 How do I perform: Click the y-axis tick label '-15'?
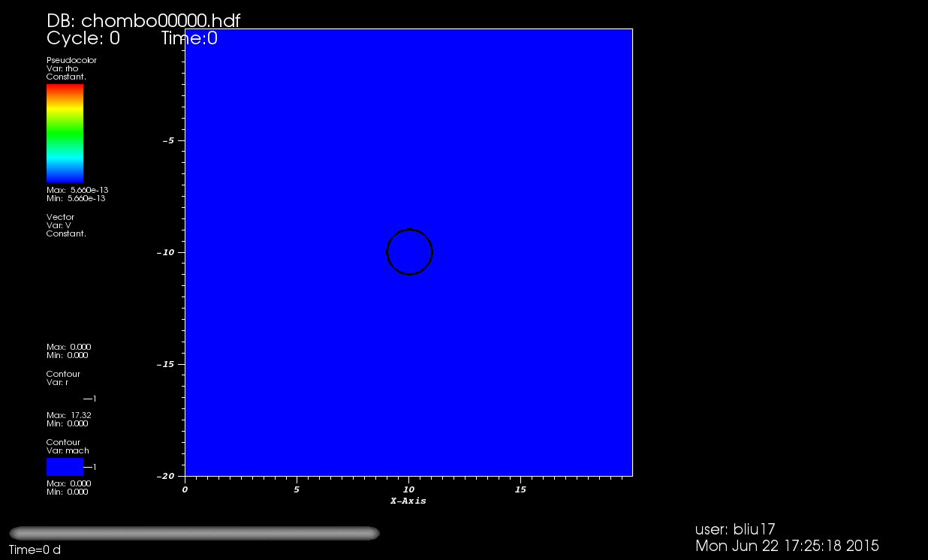(x=165, y=364)
